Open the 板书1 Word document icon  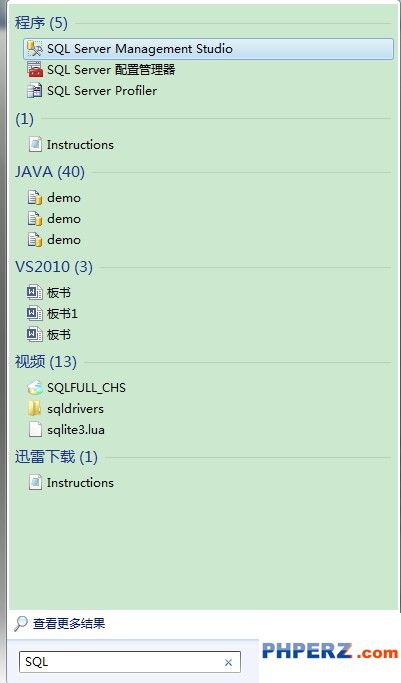click(x=35, y=313)
